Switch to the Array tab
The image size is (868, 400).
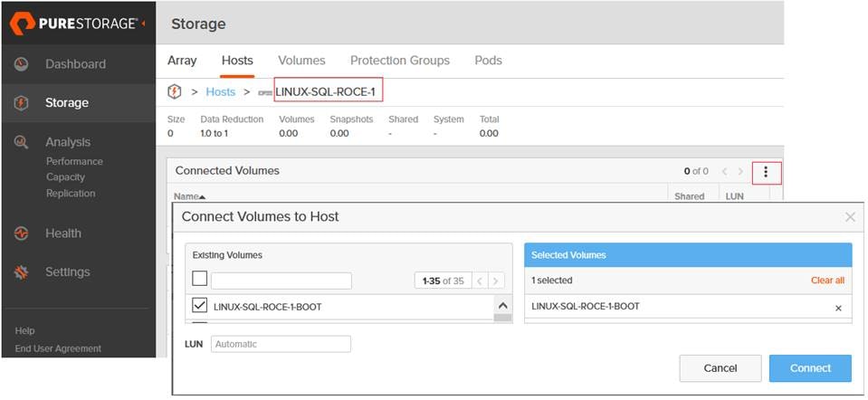[182, 61]
